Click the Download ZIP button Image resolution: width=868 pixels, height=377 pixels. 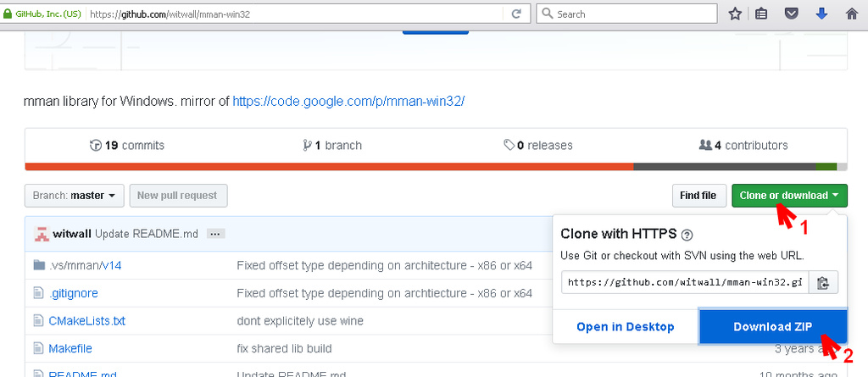click(x=772, y=327)
